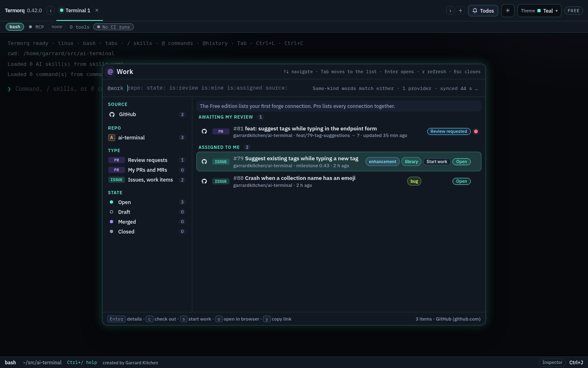Viewport: 588px width, 368px height.
Task: Click the No CI runs indicator
Action: point(114,27)
